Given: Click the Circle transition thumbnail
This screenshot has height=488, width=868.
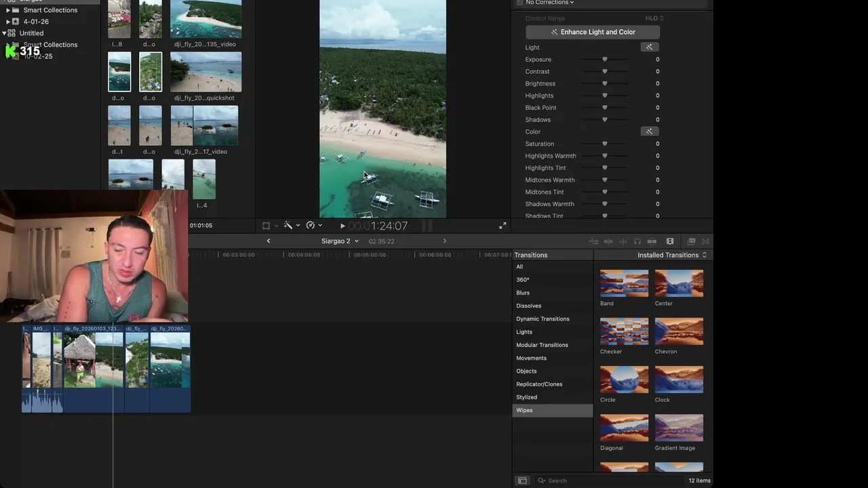Looking at the screenshot, I should coord(625,380).
